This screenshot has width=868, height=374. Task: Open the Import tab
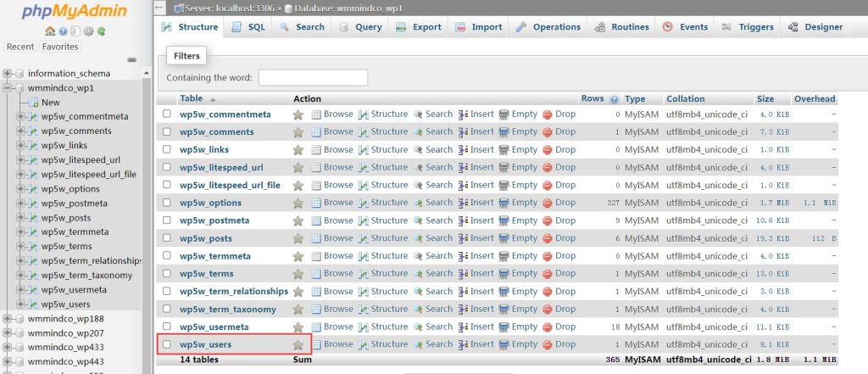pos(479,26)
